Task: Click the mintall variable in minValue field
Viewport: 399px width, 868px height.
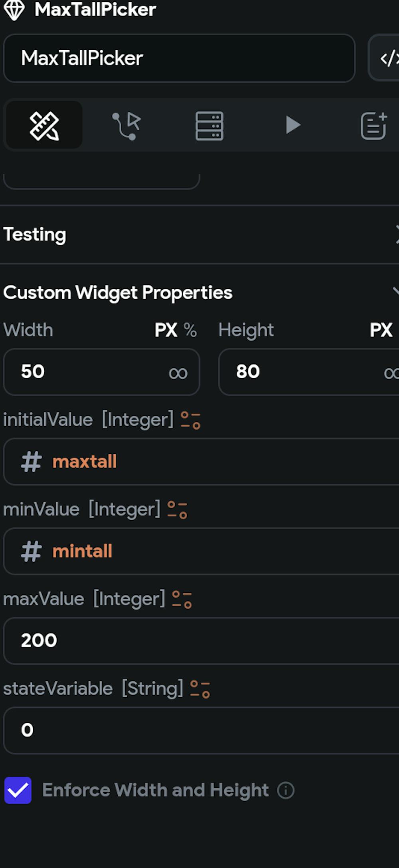Action: pos(82,551)
